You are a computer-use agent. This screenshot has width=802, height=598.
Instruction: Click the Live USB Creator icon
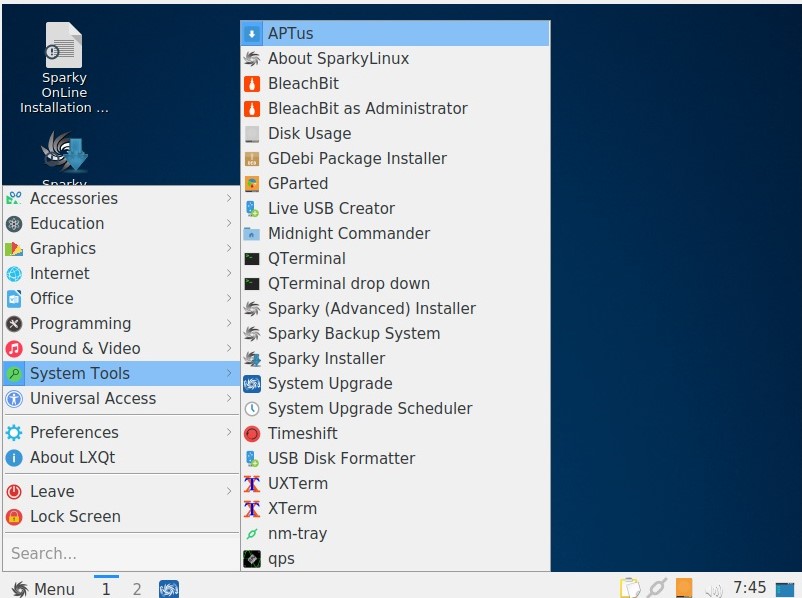252,209
